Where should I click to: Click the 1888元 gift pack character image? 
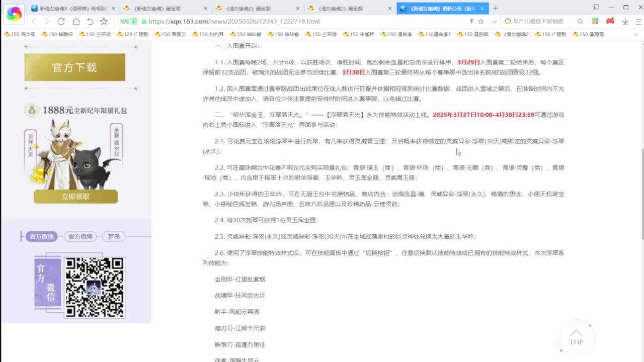coord(74,153)
